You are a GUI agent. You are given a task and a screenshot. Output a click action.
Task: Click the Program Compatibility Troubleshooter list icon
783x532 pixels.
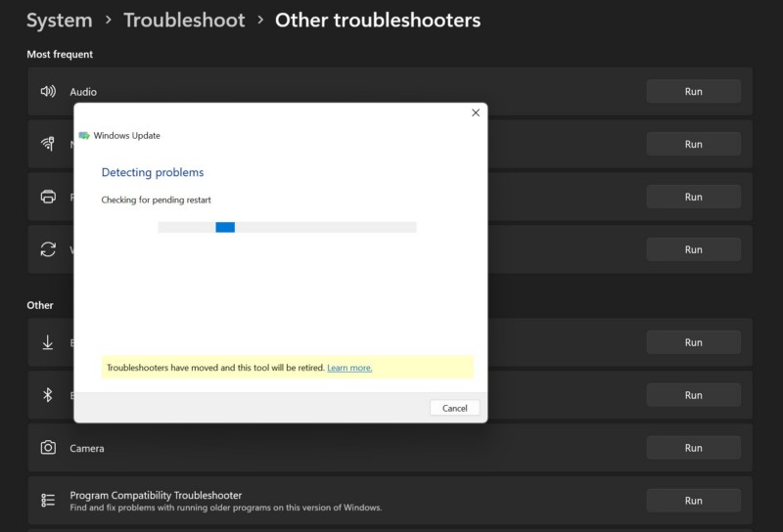pos(48,500)
